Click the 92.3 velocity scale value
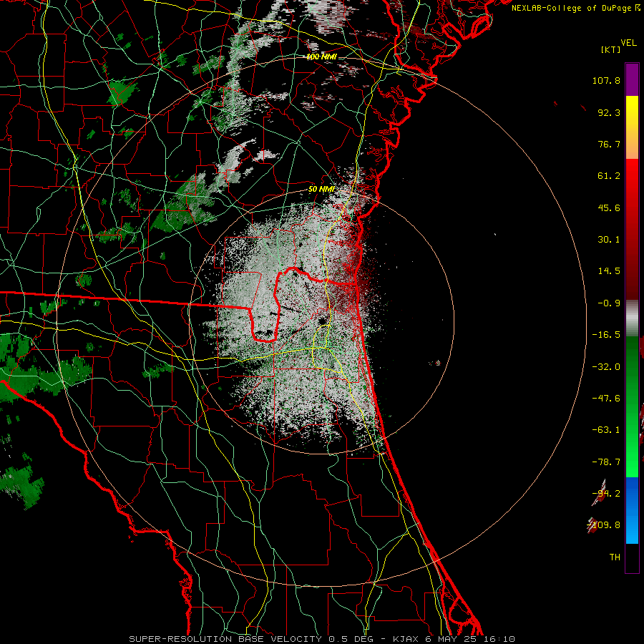 click(x=609, y=112)
